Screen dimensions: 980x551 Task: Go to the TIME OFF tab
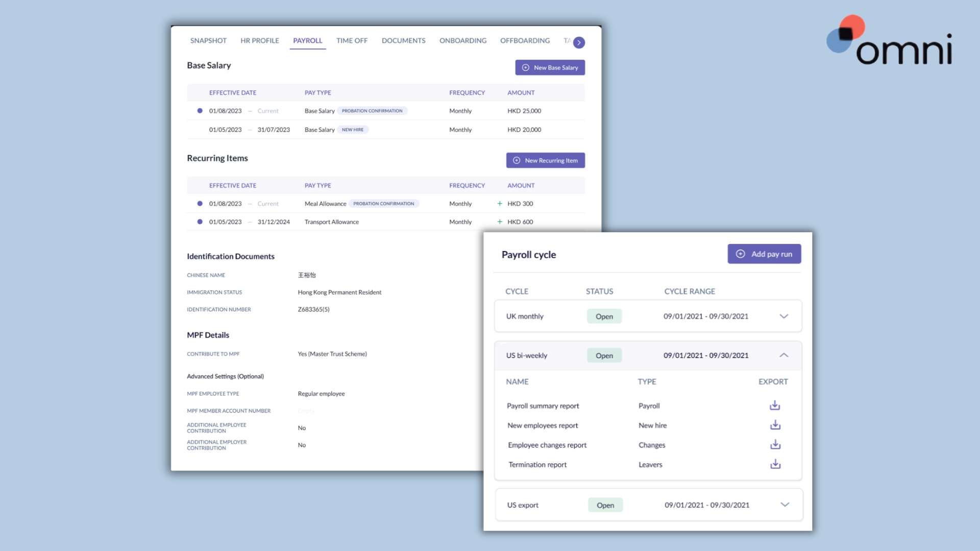pyautogui.click(x=352, y=41)
